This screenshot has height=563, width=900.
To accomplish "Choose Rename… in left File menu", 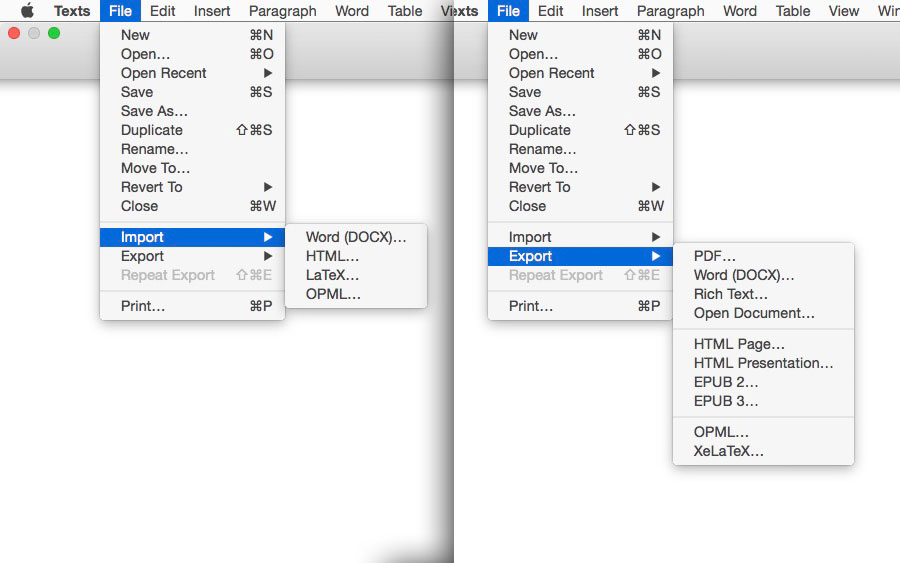I will click(192, 149).
